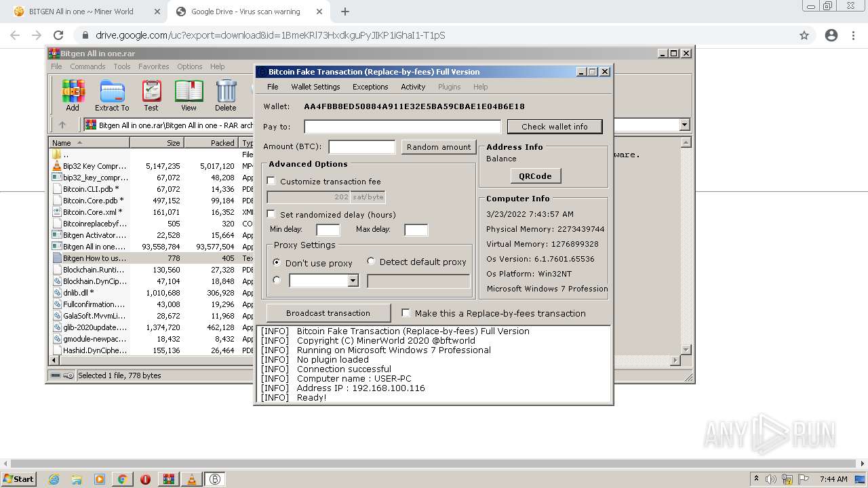Click the Test archive toolbar icon
Viewport: 868px width, 488px height.
coord(151,95)
